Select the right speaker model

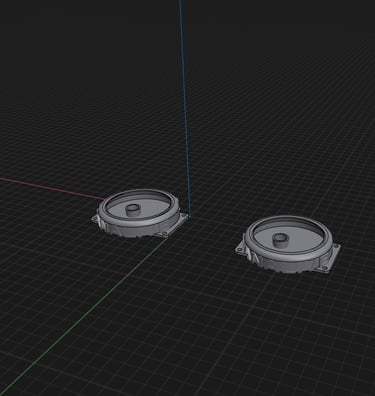click(288, 244)
